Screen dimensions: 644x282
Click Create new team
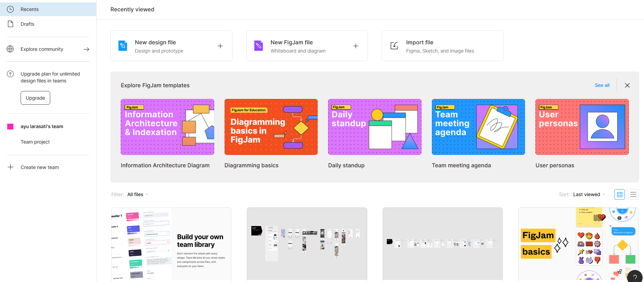coord(40,167)
